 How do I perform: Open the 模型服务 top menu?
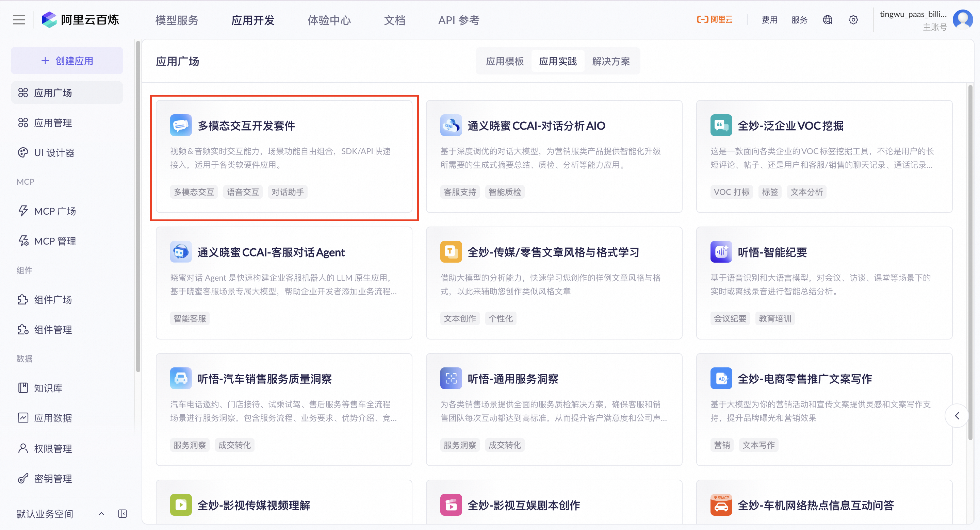[177, 20]
